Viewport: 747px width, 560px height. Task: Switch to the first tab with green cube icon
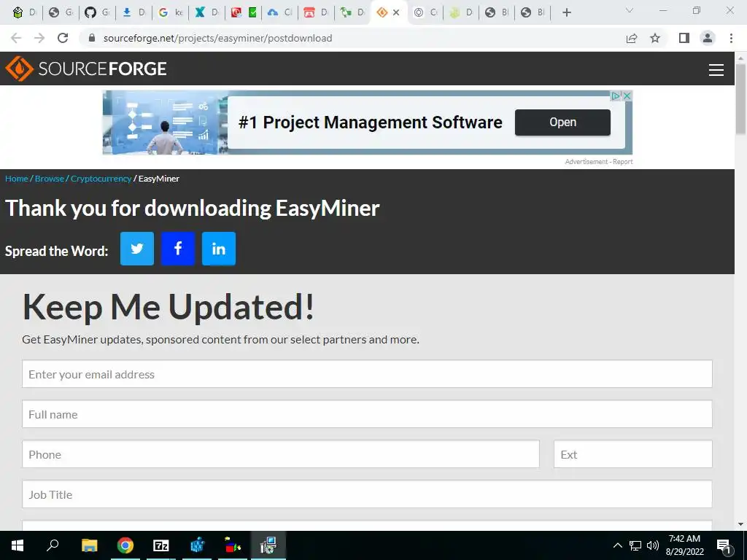tap(24, 13)
